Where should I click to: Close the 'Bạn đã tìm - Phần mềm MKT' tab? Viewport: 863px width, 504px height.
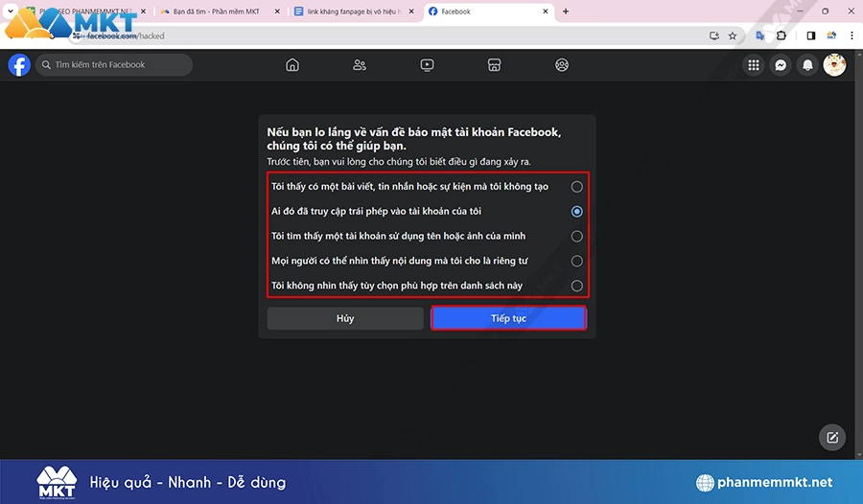[277, 11]
